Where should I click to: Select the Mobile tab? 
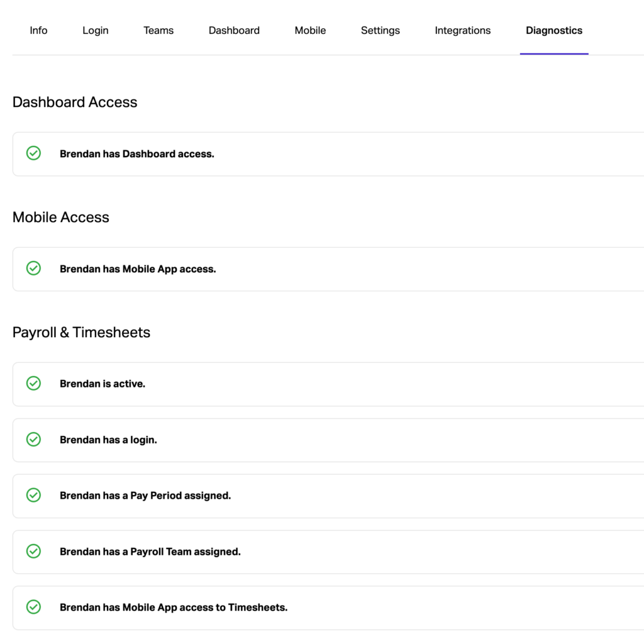coord(310,30)
